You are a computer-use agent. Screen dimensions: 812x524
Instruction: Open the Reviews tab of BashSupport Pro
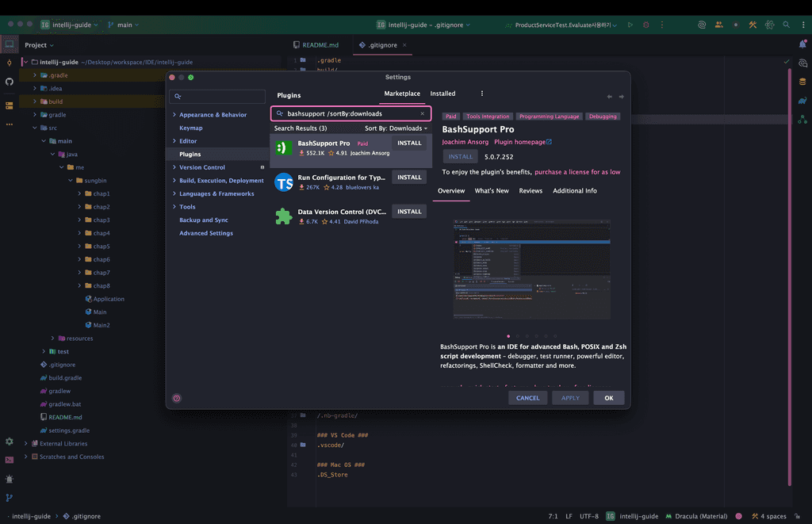[x=530, y=191]
